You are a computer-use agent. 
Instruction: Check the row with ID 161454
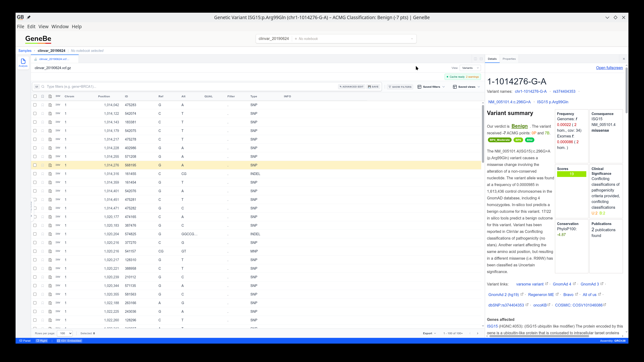[x=35, y=182]
